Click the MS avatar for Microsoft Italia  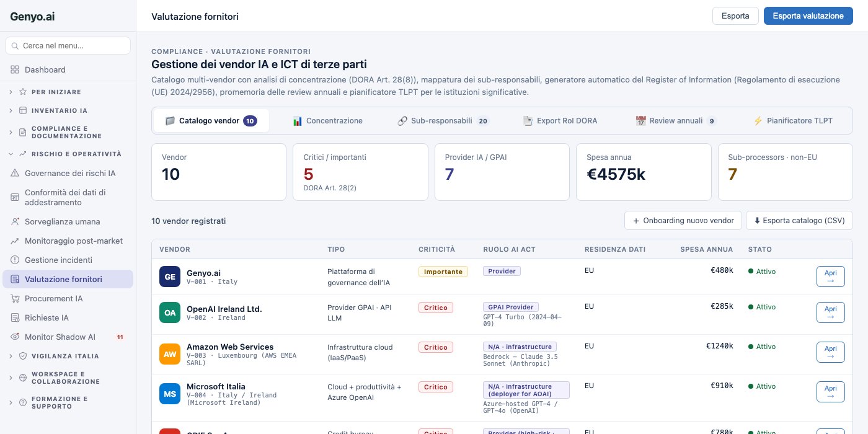click(170, 394)
